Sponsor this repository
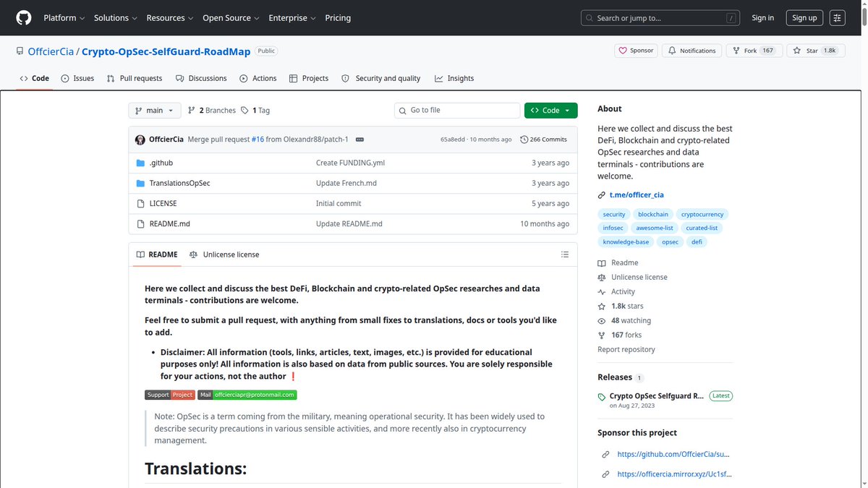This screenshot has width=868, height=488. (636, 51)
